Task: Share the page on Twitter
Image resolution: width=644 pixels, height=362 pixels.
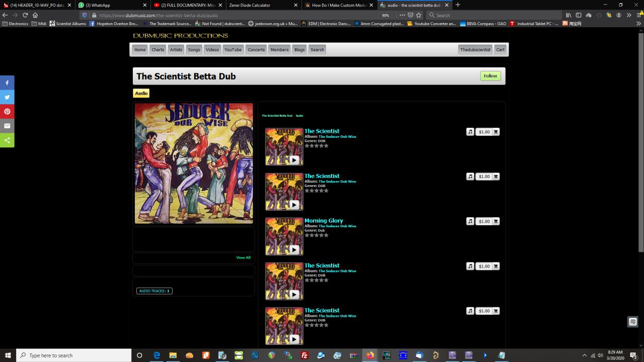Action: pos(7,97)
